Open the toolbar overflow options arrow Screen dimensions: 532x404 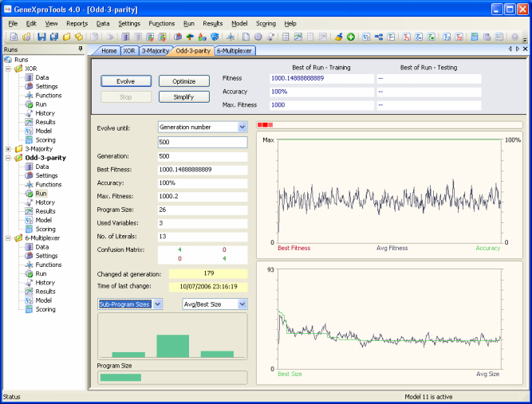(525, 40)
